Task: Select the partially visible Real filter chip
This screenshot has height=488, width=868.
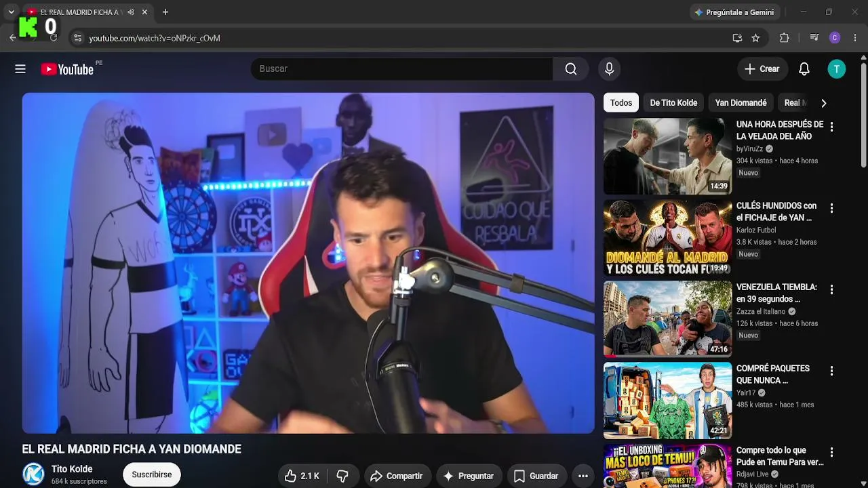Action: (795, 103)
